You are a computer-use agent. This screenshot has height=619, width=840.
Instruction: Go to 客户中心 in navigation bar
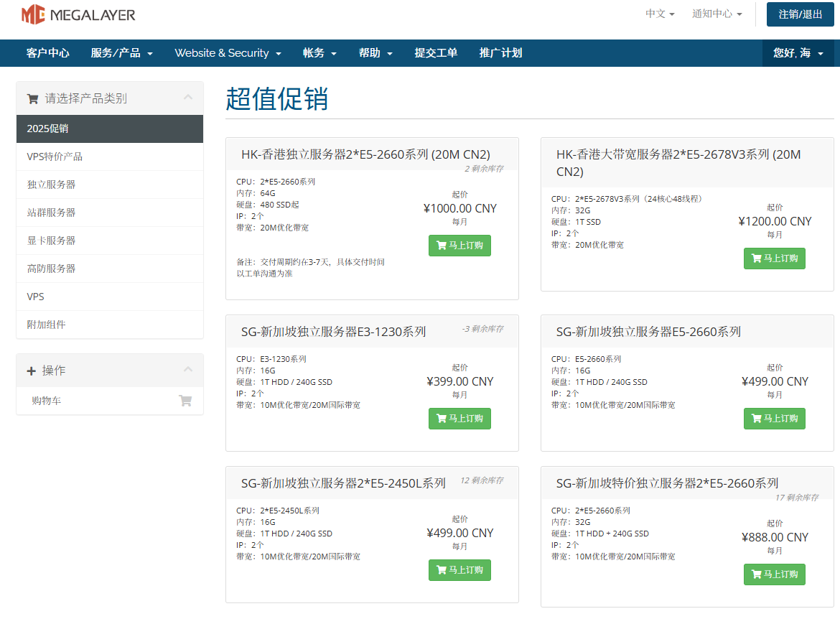[48, 53]
